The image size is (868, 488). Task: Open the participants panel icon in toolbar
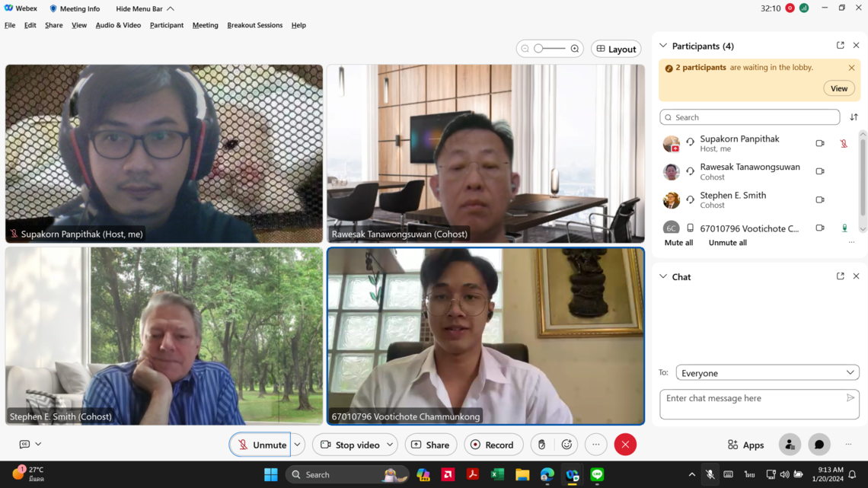tap(790, 445)
